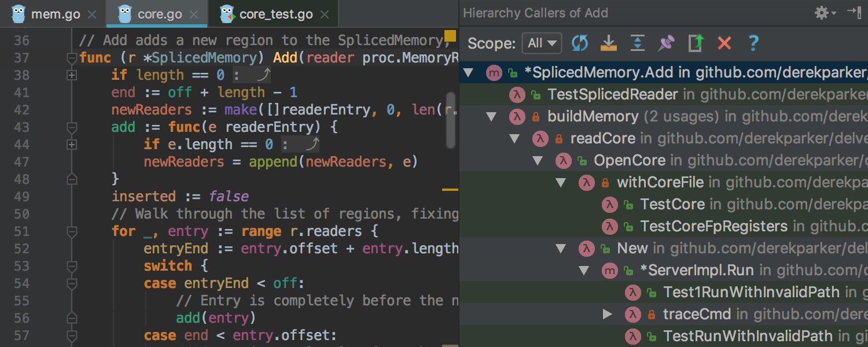Image resolution: width=868 pixels, height=347 pixels.
Task: Open the hierarchy panel gear settings
Action: [826, 13]
